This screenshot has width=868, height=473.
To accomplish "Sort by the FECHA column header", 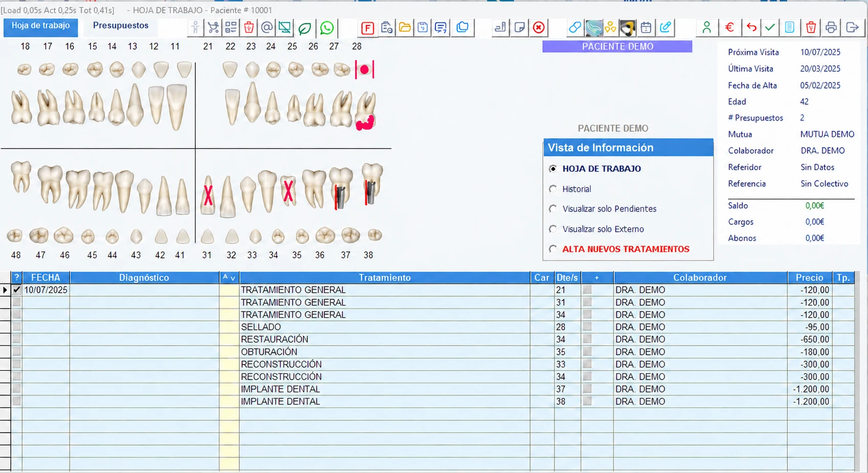I will (45, 277).
